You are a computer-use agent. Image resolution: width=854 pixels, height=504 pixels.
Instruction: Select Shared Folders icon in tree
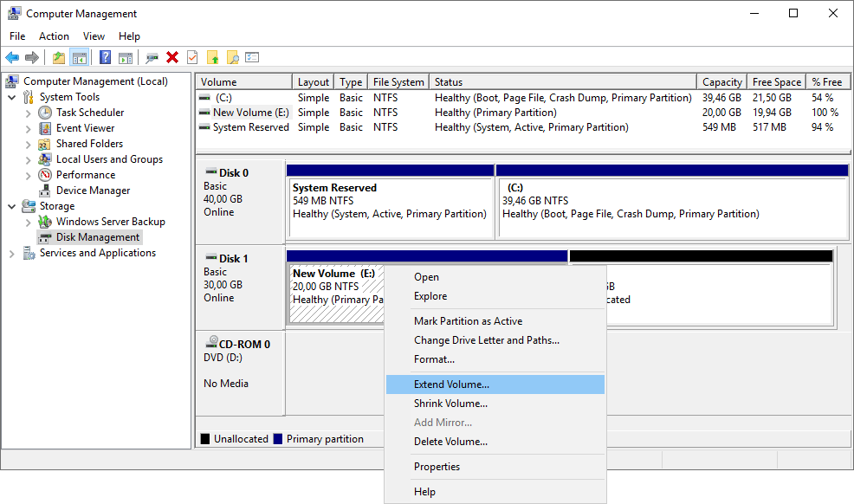click(x=45, y=144)
